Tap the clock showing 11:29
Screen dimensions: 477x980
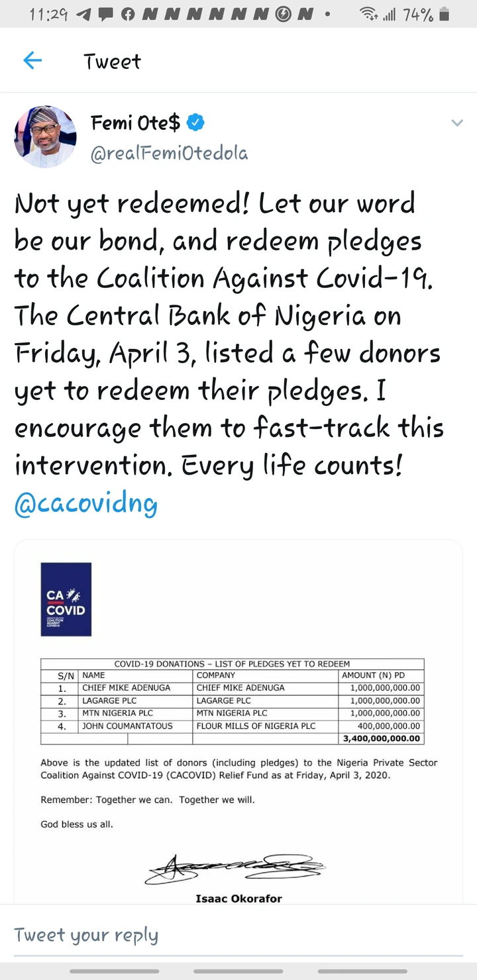coord(49,15)
